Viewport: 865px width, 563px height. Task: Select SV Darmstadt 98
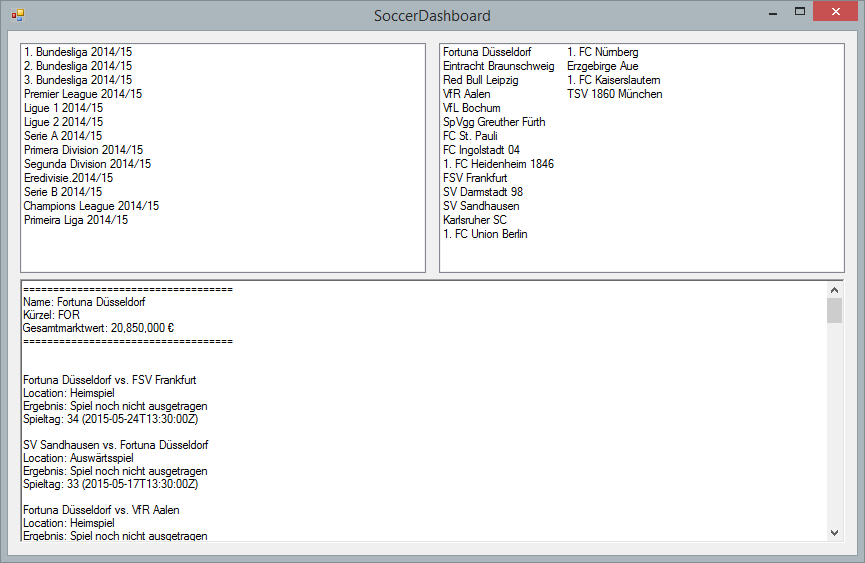point(483,192)
